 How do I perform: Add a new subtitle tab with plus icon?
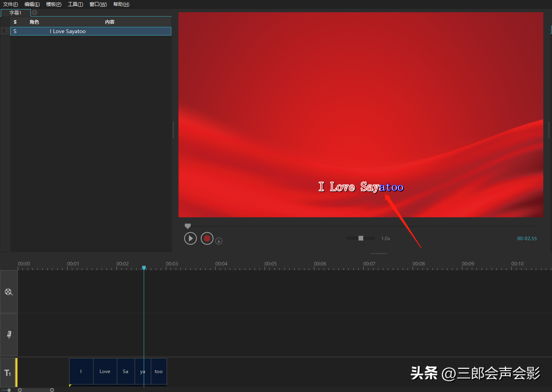[35, 13]
